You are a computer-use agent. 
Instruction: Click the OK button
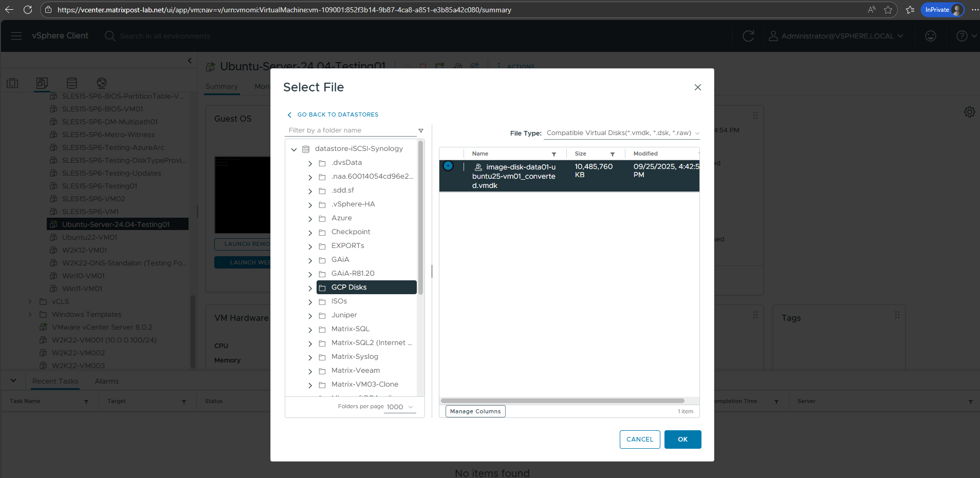(682, 439)
